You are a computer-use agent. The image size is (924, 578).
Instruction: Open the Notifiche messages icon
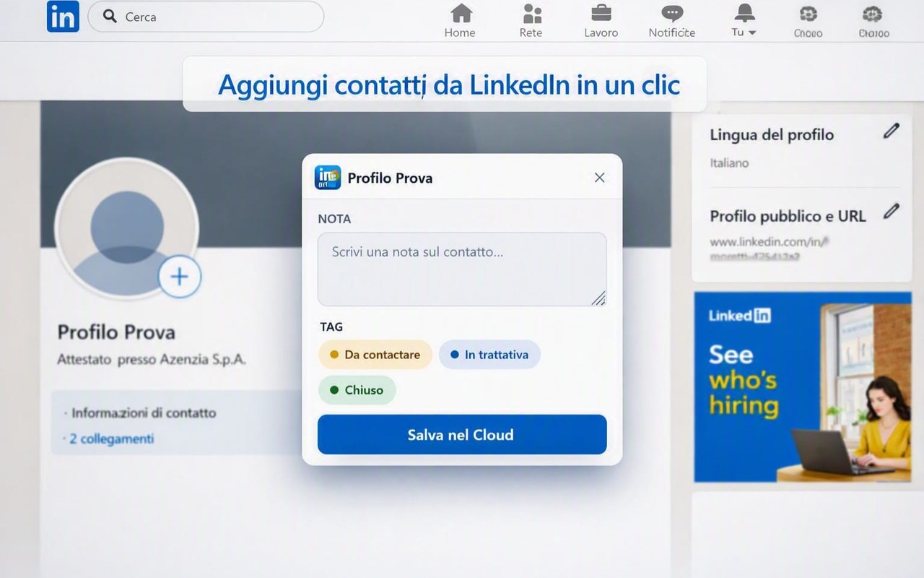pyautogui.click(x=672, y=20)
